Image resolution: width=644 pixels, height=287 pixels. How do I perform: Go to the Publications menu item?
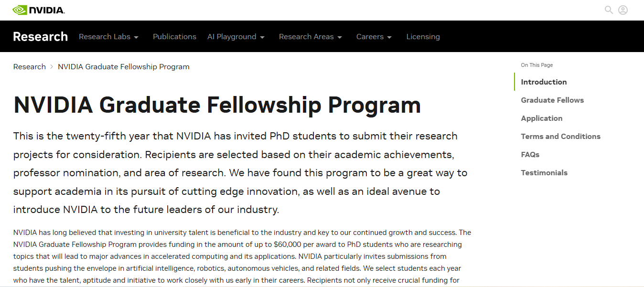(x=174, y=37)
